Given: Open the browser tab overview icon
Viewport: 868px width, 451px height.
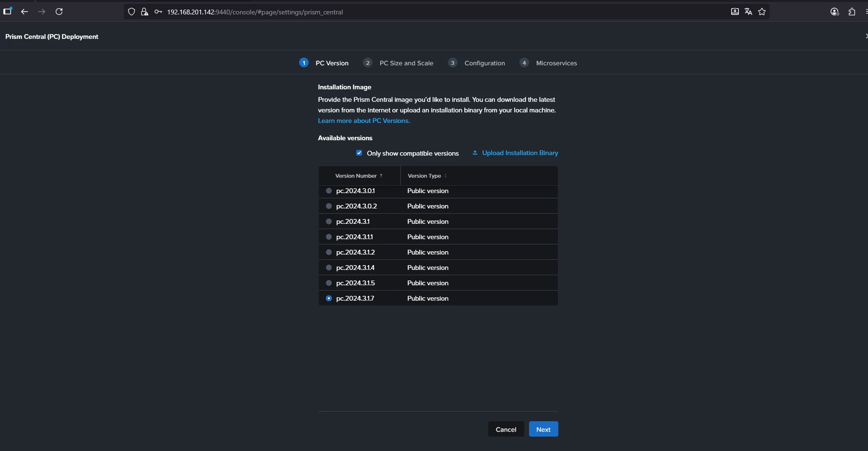Looking at the screenshot, I should (8, 11).
